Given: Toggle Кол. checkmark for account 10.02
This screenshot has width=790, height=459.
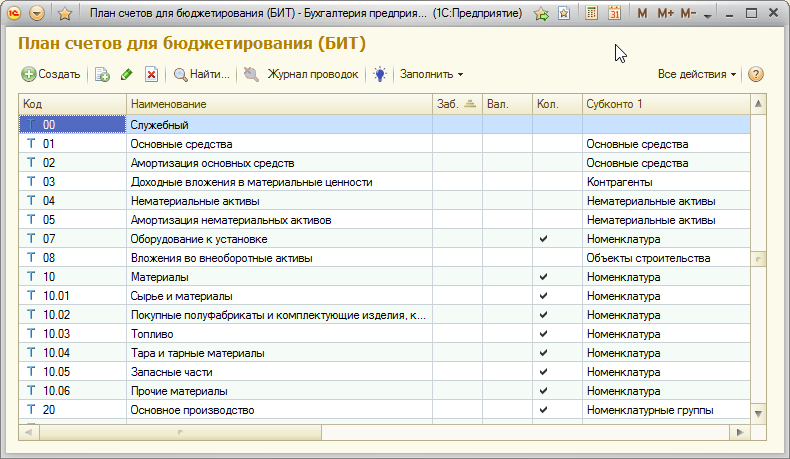Looking at the screenshot, I should point(543,315).
